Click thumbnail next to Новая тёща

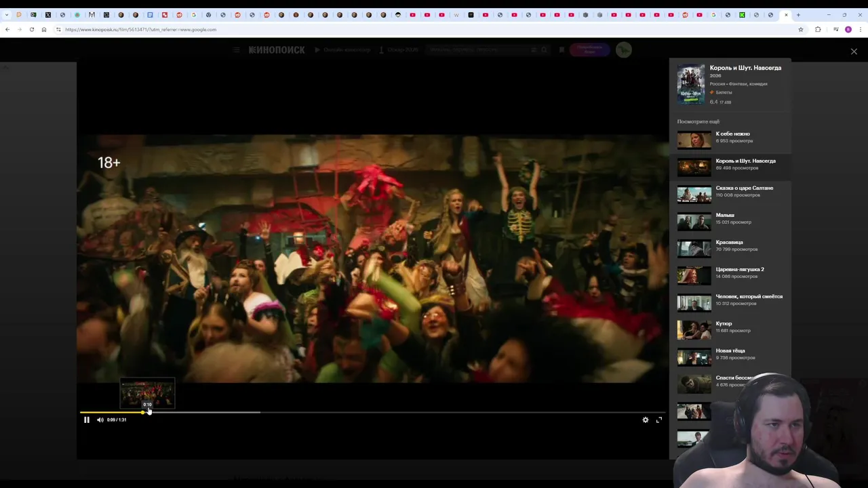(x=694, y=357)
